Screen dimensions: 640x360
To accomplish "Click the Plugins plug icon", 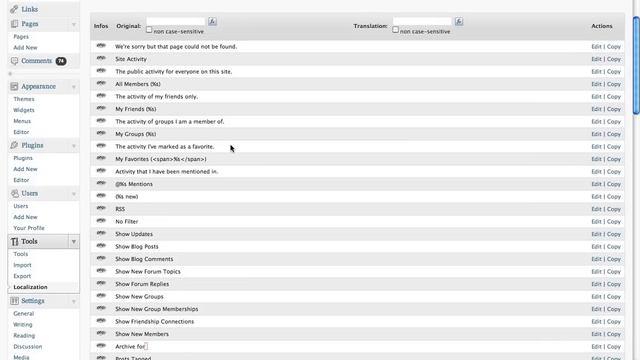I will tap(14, 145).
